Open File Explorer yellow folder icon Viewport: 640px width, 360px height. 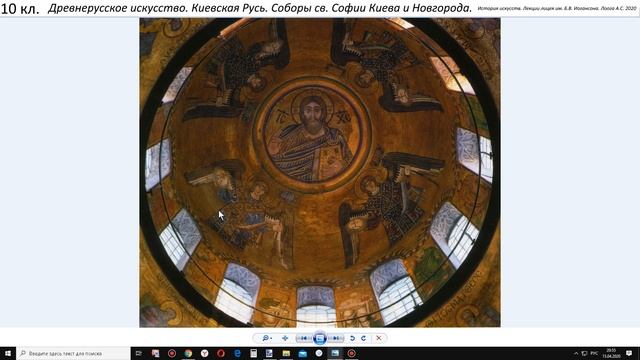[x=286, y=353]
